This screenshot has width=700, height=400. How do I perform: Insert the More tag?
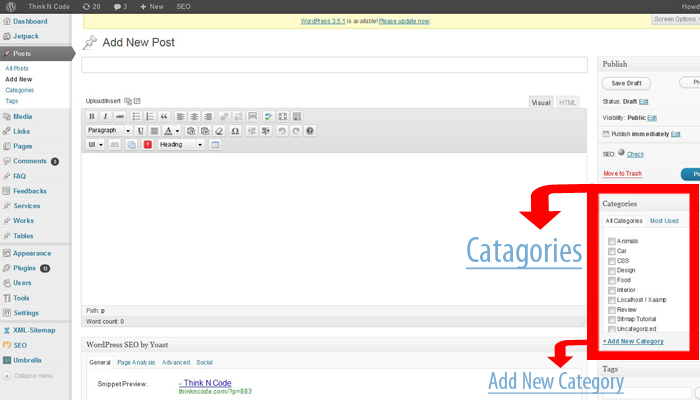click(252, 117)
